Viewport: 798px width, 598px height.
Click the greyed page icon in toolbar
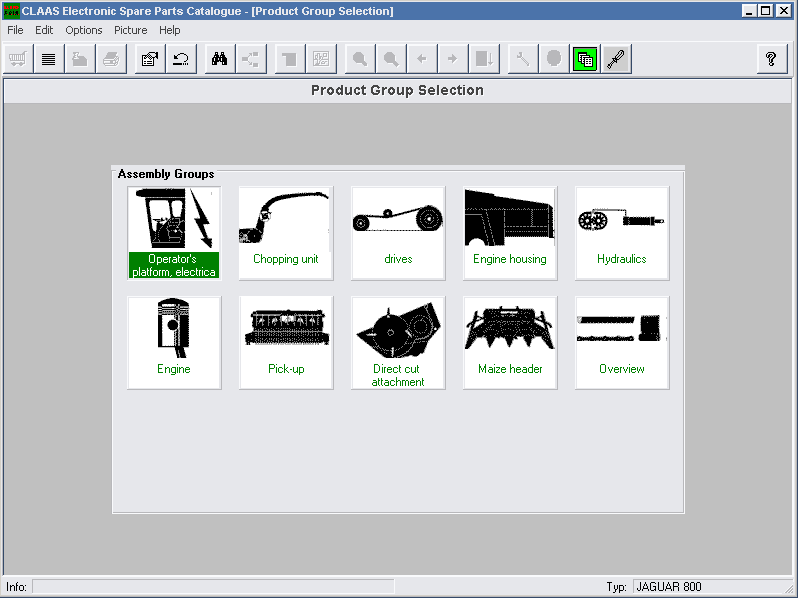(290, 59)
